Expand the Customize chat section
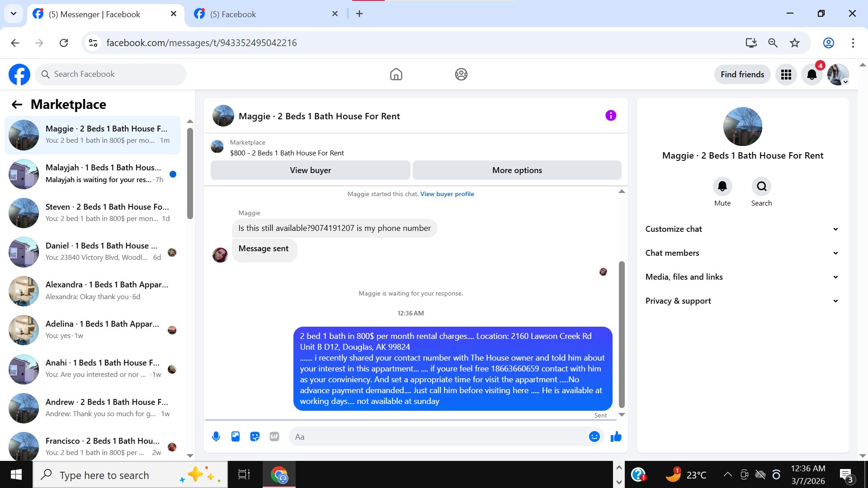This screenshot has width=868, height=488. [742, 229]
